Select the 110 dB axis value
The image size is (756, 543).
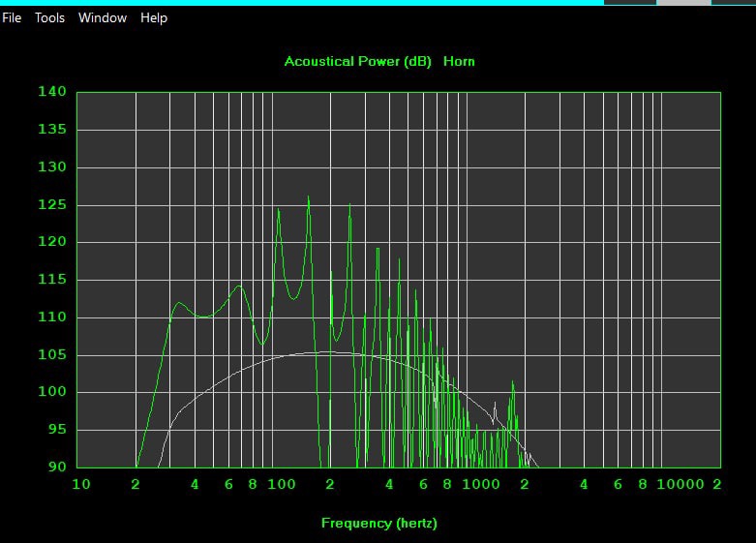pos(52,317)
